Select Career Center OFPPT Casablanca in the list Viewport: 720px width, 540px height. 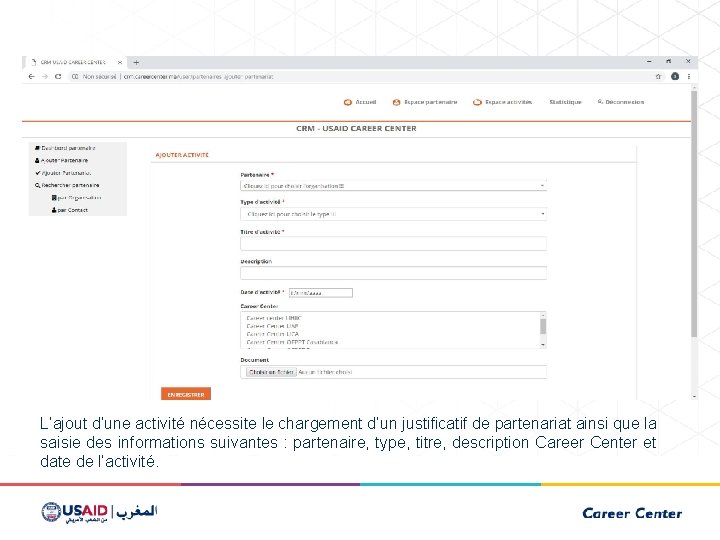(x=292, y=343)
